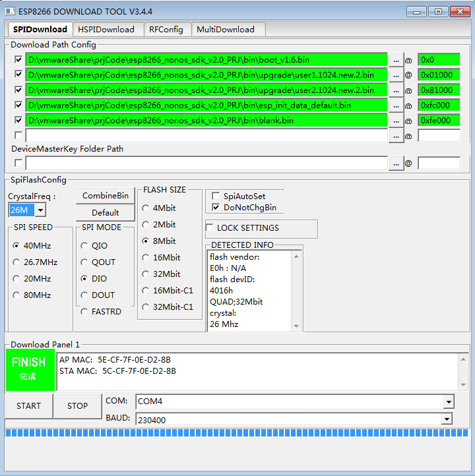Click the STOP button
The image size is (475, 476).
click(77, 406)
